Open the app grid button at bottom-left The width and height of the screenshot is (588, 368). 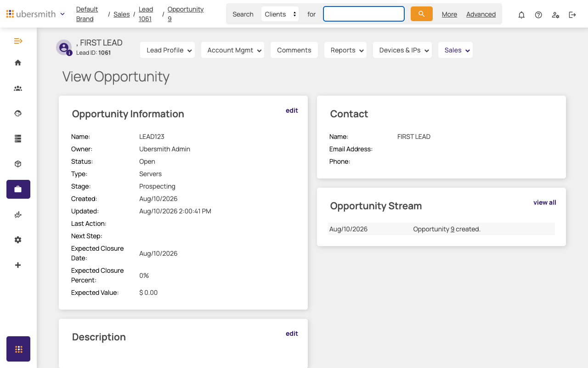click(x=18, y=349)
